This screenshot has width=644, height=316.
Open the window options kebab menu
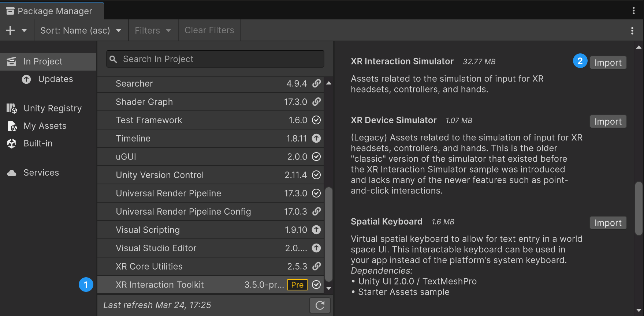[x=633, y=11]
